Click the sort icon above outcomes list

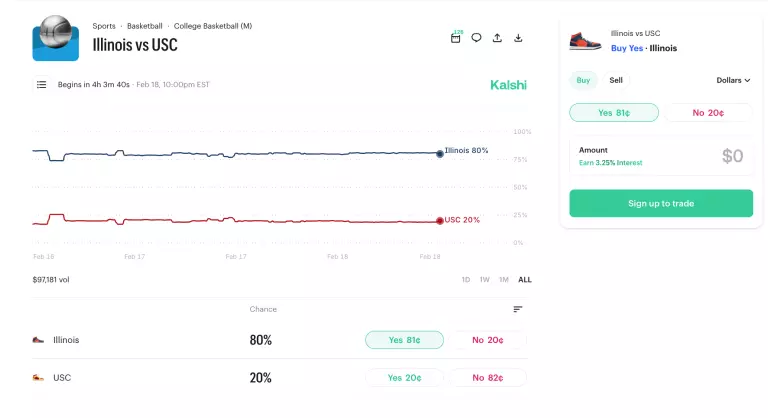[x=518, y=309]
